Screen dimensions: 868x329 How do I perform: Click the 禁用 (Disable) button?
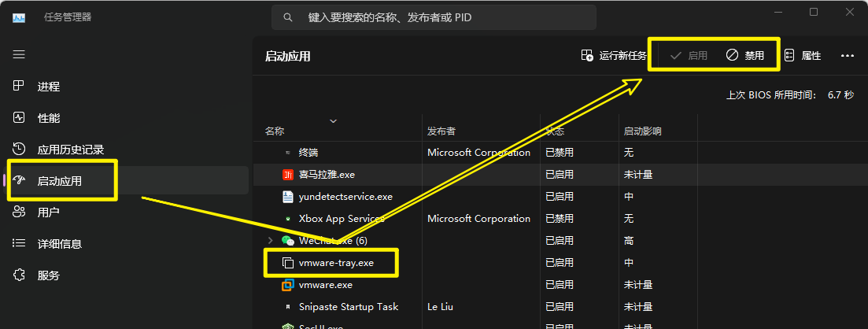(x=744, y=55)
